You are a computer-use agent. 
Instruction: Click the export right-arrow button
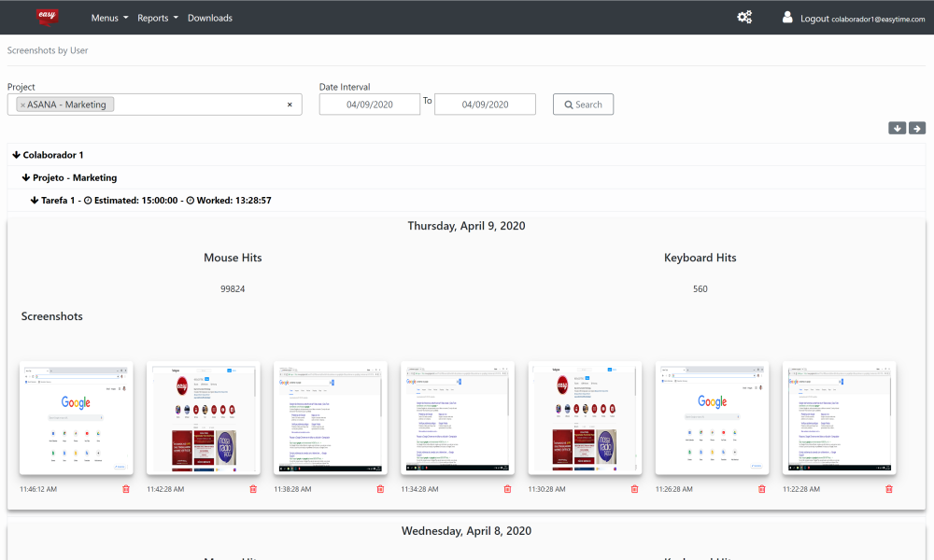pyautogui.click(x=916, y=127)
